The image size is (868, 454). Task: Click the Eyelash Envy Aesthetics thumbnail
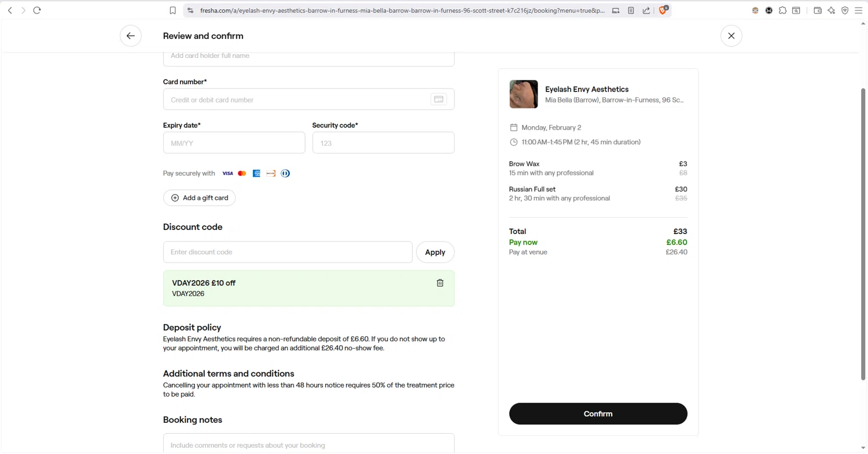click(524, 94)
